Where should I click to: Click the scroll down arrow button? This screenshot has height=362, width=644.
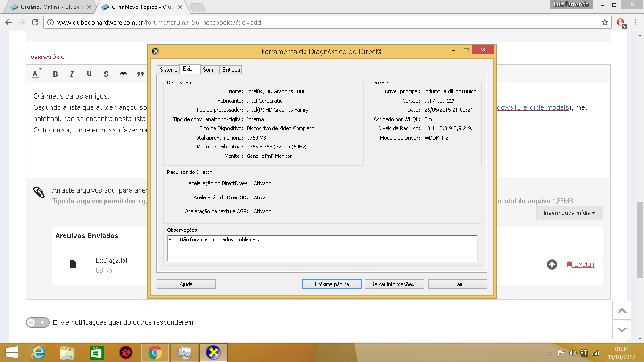tap(622, 330)
